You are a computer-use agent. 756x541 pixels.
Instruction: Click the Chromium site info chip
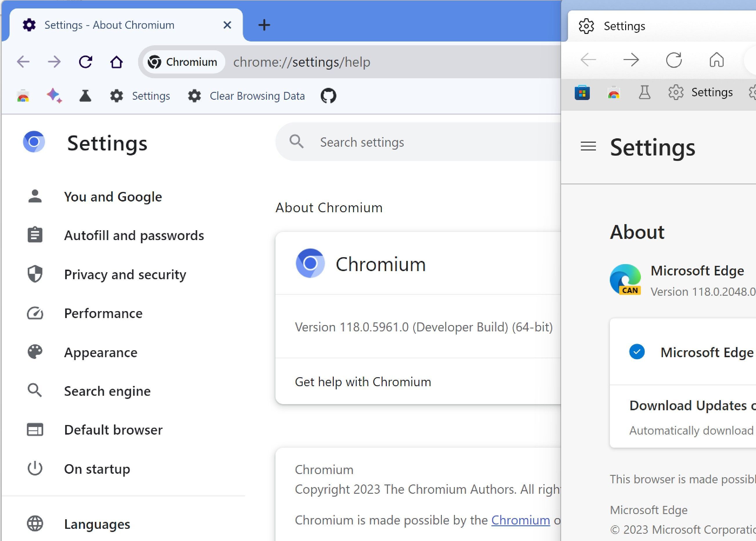[x=183, y=62]
